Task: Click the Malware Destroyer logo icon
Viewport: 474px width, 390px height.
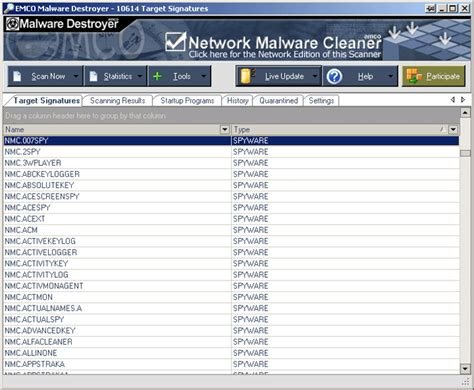Action: click(x=12, y=24)
